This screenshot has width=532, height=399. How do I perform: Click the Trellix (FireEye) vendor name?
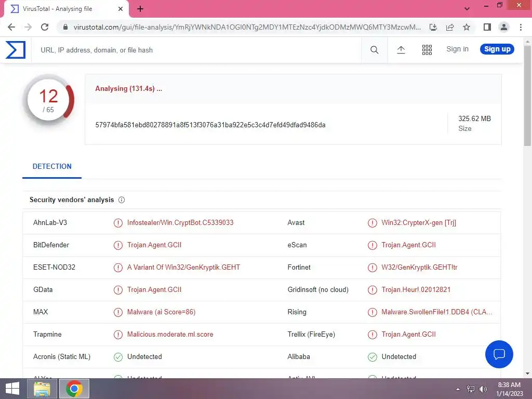click(311, 334)
